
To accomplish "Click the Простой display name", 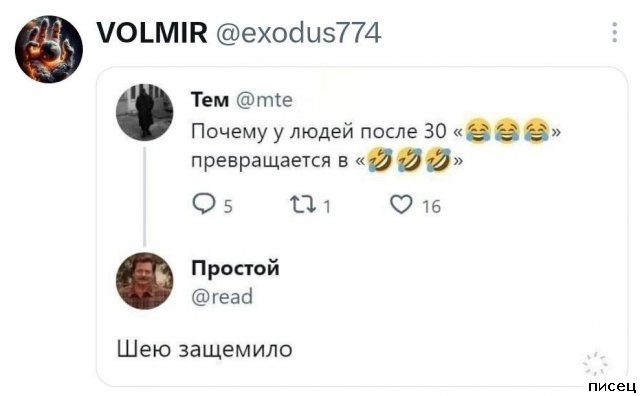I will (236, 269).
